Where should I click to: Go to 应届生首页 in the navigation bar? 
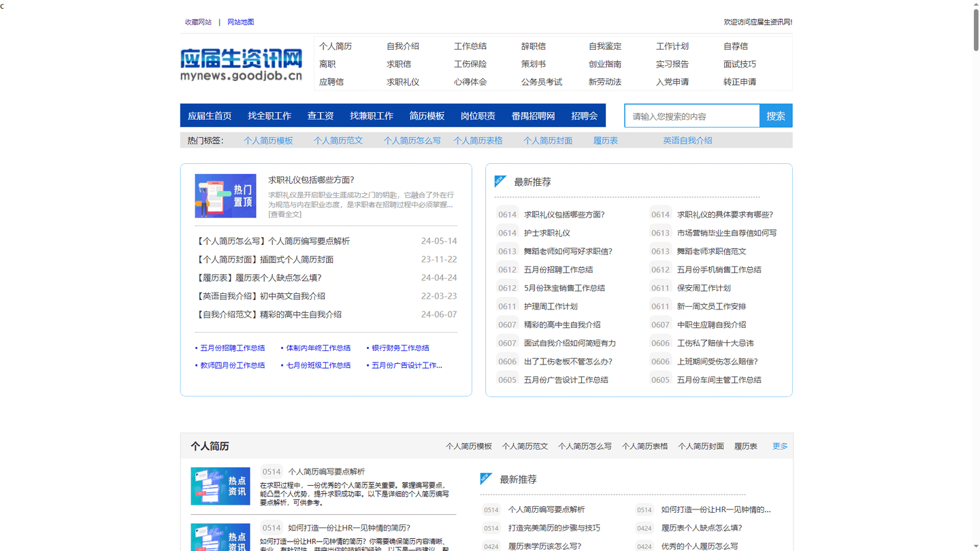coord(210,116)
